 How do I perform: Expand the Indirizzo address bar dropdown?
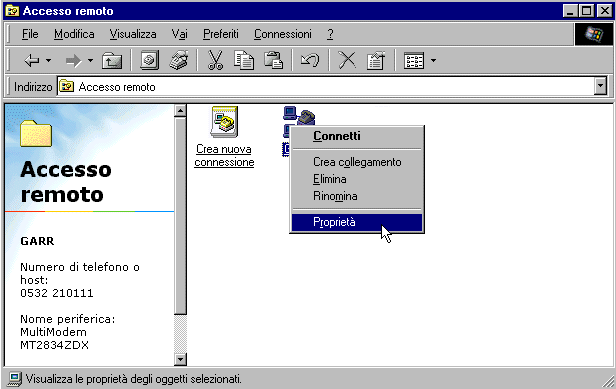[600, 86]
